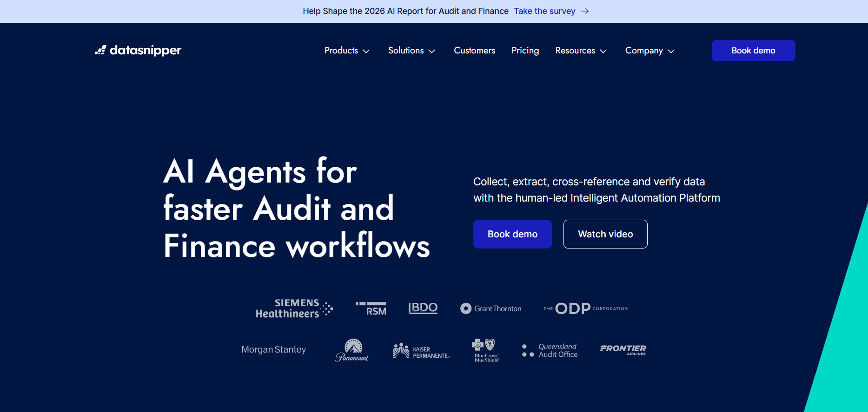Viewport: 868px width, 412px height.
Task: Click the Morgan Stanley logo
Action: pos(274,349)
